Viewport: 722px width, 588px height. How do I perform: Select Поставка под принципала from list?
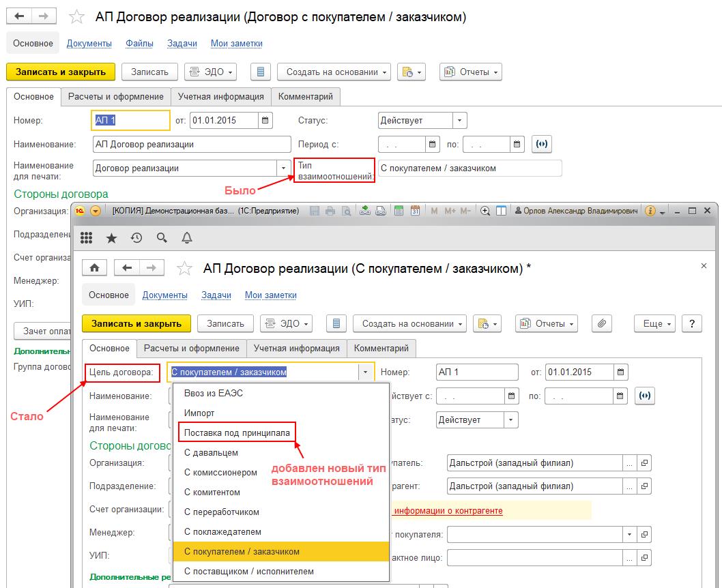click(x=237, y=432)
